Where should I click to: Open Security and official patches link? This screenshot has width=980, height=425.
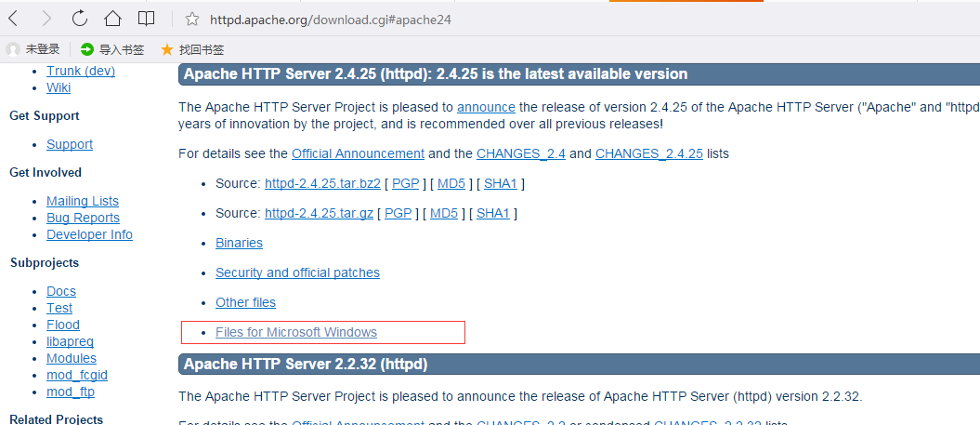coord(297,272)
